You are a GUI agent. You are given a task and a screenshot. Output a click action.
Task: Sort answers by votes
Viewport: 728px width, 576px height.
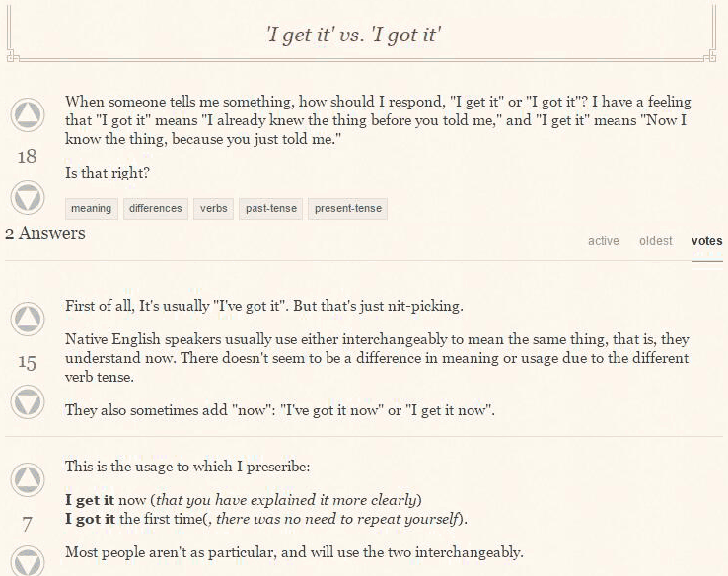(x=706, y=241)
